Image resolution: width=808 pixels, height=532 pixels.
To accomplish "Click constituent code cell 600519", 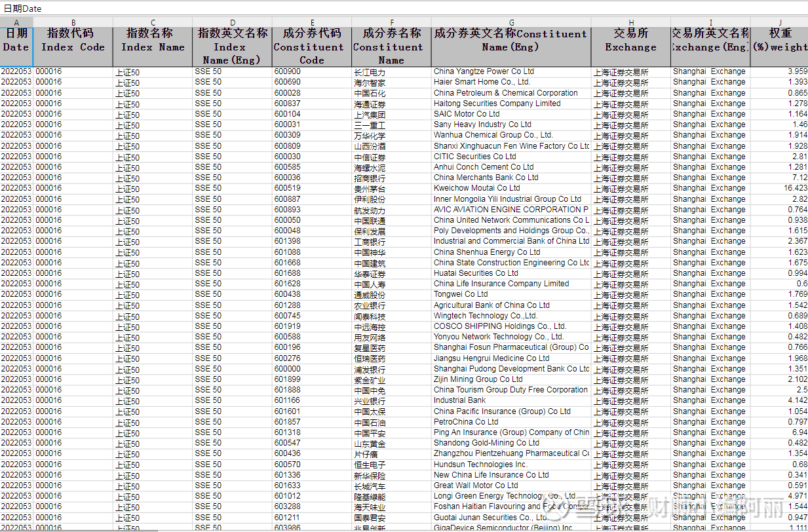I will (x=311, y=188).
